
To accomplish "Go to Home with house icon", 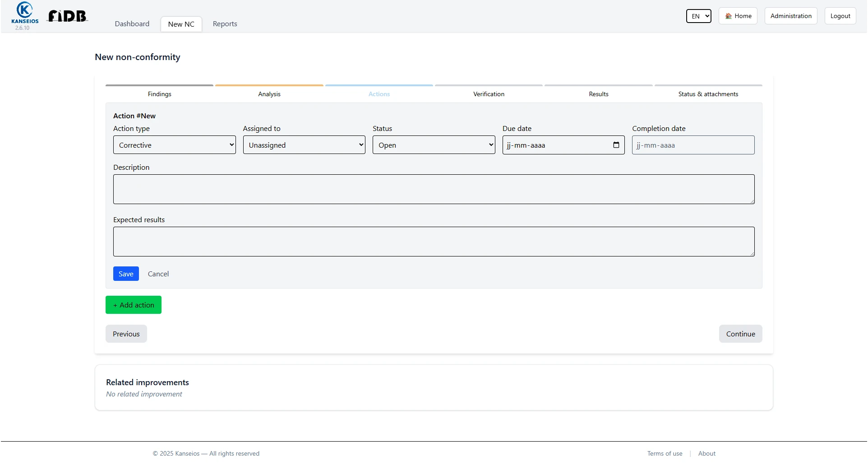I will [738, 16].
